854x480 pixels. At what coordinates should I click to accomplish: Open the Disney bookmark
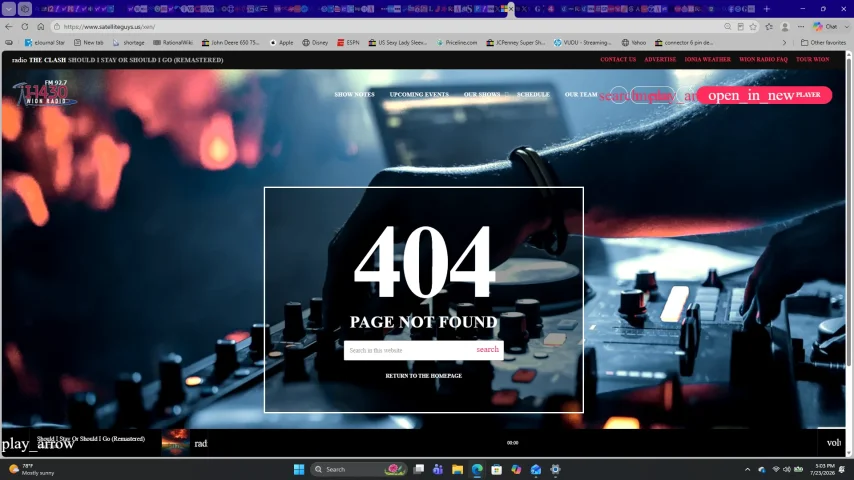315,42
